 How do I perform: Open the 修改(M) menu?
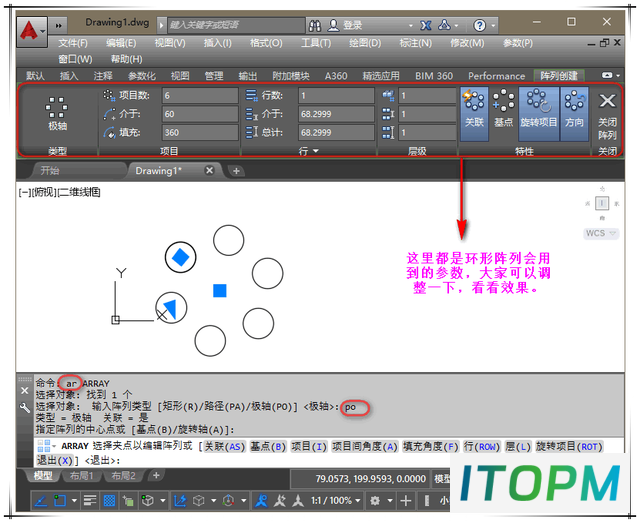click(467, 43)
